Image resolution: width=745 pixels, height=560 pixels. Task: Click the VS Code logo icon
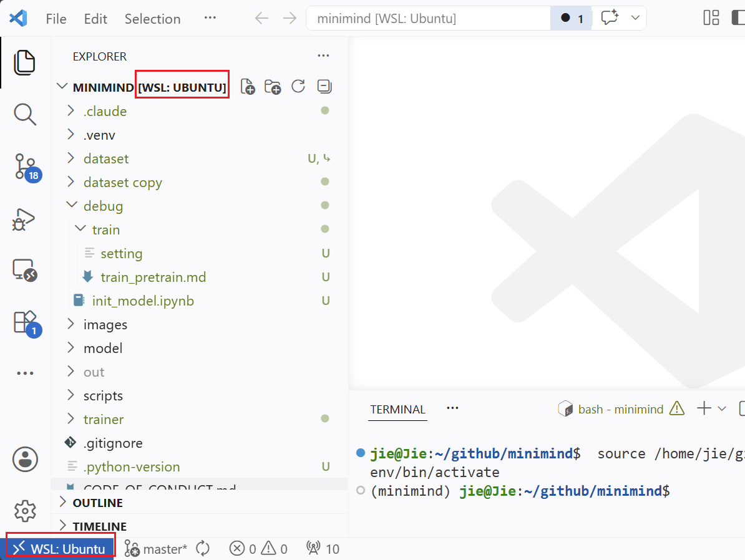[x=19, y=19]
